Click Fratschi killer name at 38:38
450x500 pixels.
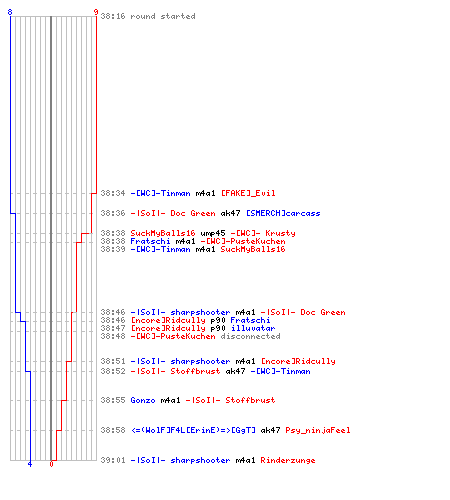(150, 241)
